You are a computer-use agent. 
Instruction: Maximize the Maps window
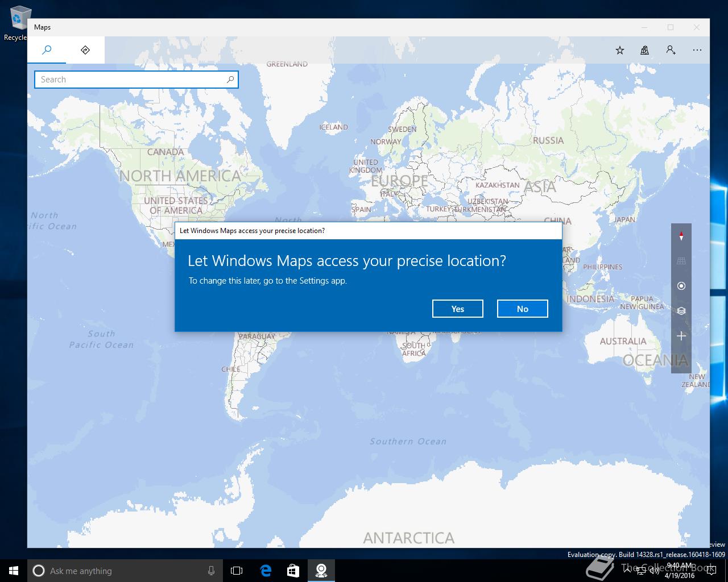click(x=671, y=27)
